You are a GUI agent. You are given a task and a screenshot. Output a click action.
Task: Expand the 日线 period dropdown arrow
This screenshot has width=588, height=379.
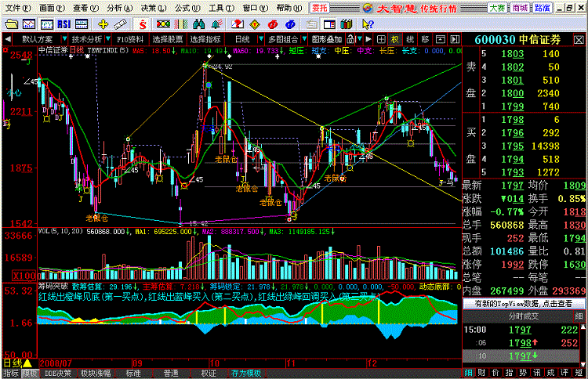point(260,39)
